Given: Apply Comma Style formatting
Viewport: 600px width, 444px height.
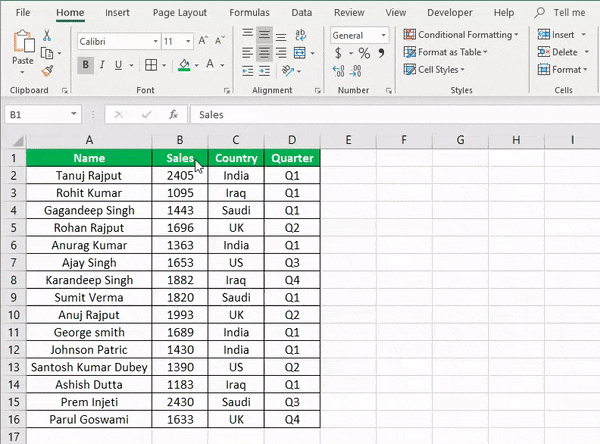Looking at the screenshot, I should point(381,53).
